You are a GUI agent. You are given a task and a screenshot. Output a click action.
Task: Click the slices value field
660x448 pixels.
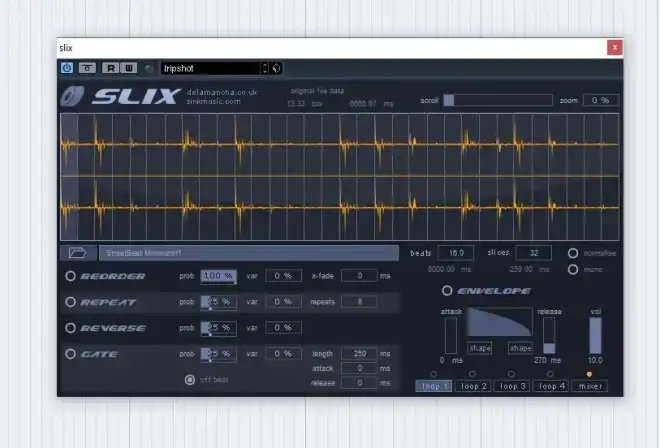[534, 253]
